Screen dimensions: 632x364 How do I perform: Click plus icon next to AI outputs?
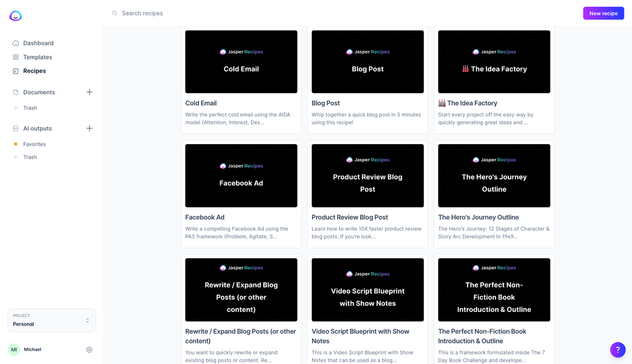[x=90, y=128]
